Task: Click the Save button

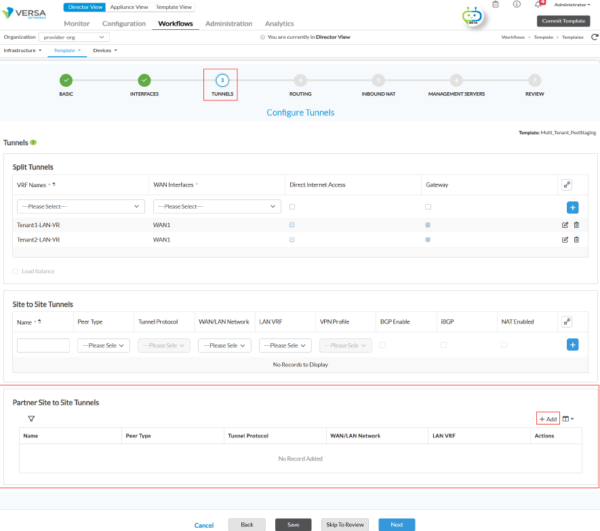Action: pos(293,525)
